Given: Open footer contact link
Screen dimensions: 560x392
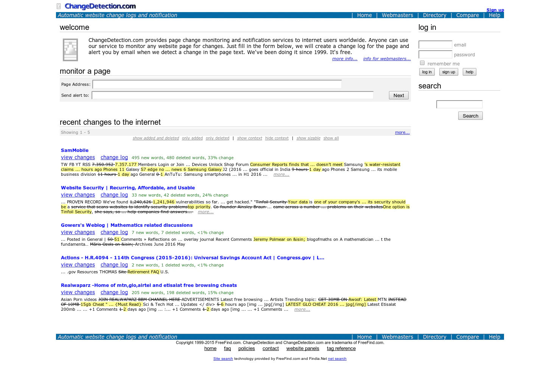Looking at the screenshot, I should tap(271, 349).
